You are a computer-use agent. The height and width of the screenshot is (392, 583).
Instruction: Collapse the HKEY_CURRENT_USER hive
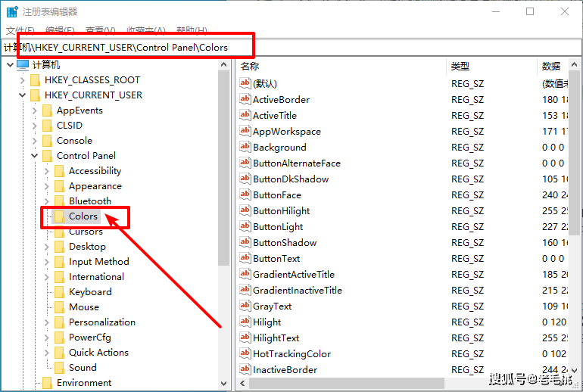point(22,95)
